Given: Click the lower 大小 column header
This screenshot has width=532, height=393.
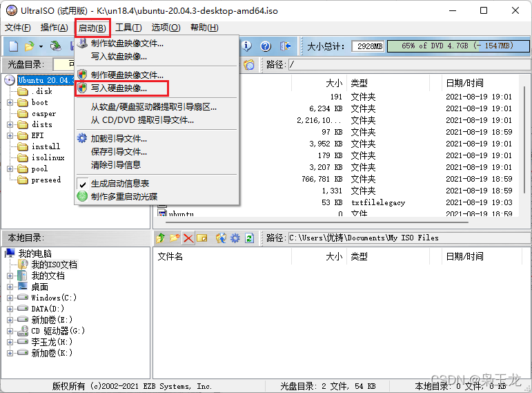Looking at the screenshot, I should pos(334,256).
